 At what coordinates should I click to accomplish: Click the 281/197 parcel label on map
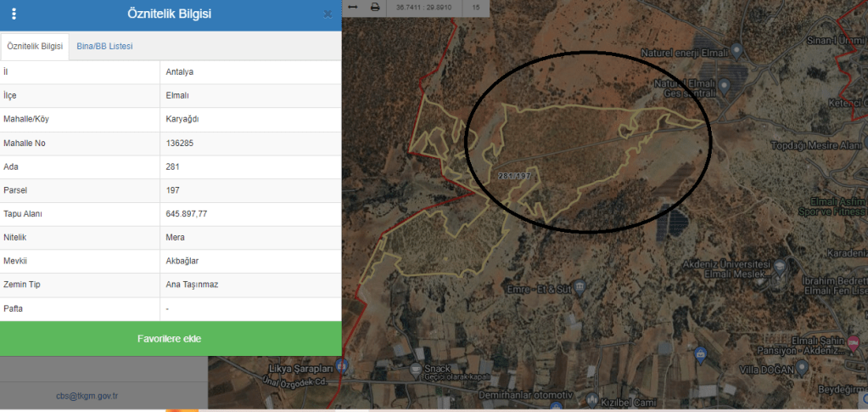click(515, 176)
